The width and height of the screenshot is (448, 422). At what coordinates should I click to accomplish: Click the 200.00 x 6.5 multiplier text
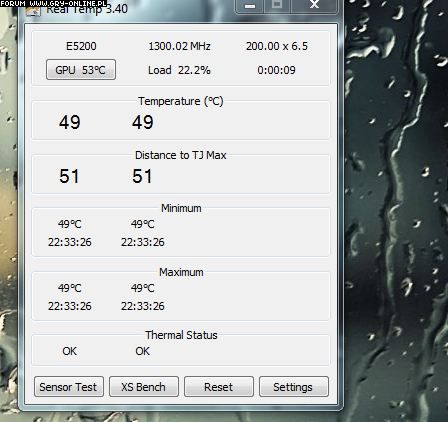pos(277,46)
